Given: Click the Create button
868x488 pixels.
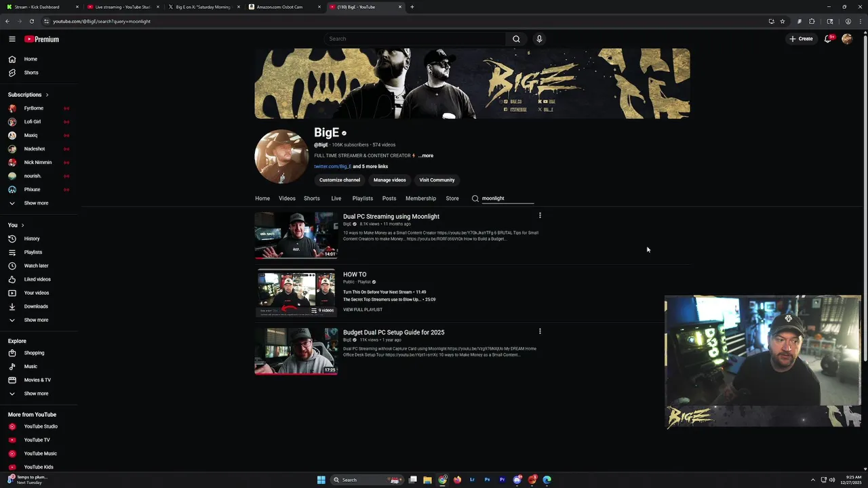Looking at the screenshot, I should coord(801,39).
